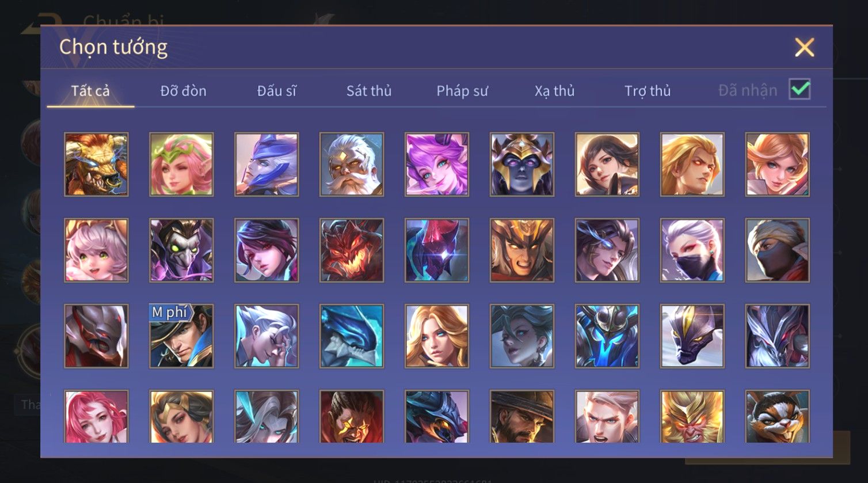Select the golden lion beast hero portrait

click(96, 165)
